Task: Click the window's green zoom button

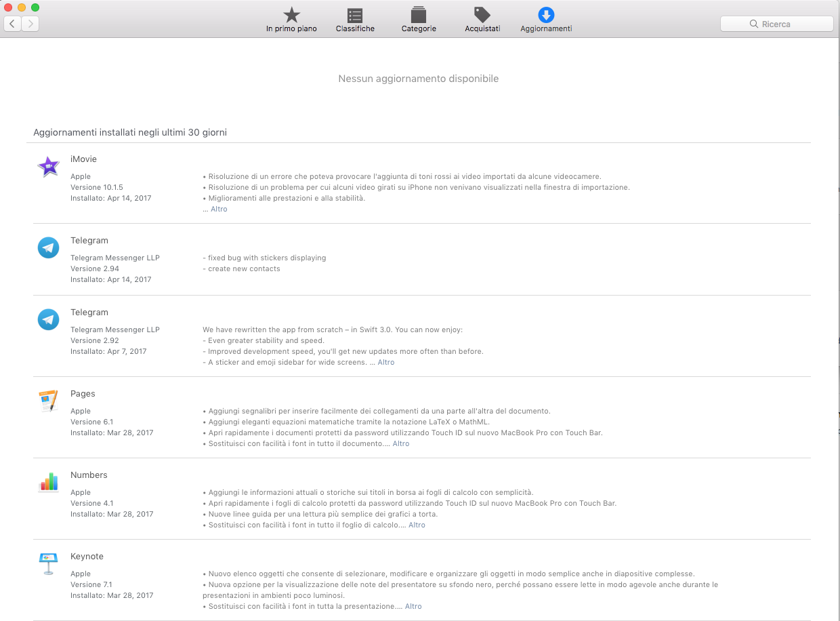Action: 35,7
